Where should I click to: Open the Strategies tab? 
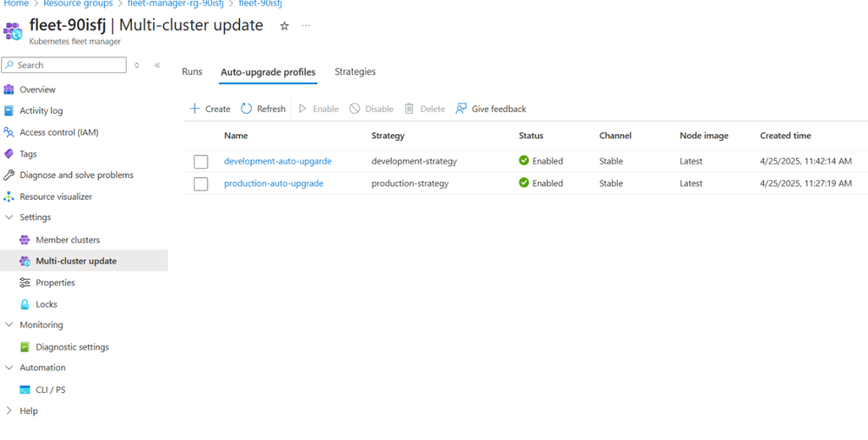(354, 71)
